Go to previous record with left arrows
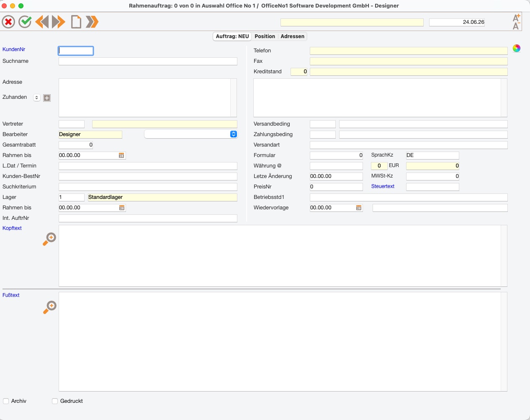Image resolution: width=530 pixels, height=420 pixels. coord(42,22)
